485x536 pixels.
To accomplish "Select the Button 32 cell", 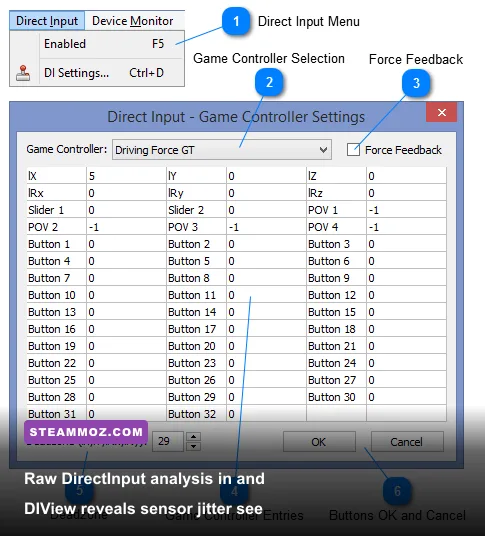I will coord(197,414).
